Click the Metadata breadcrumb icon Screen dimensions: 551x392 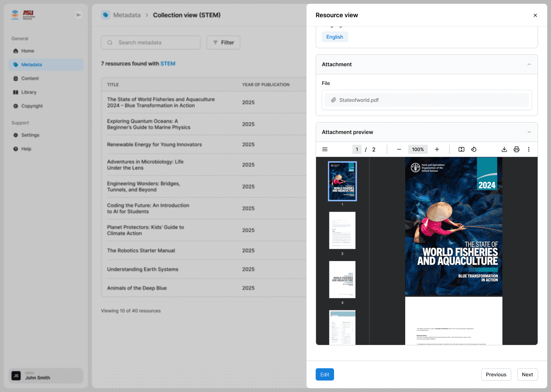tap(106, 15)
